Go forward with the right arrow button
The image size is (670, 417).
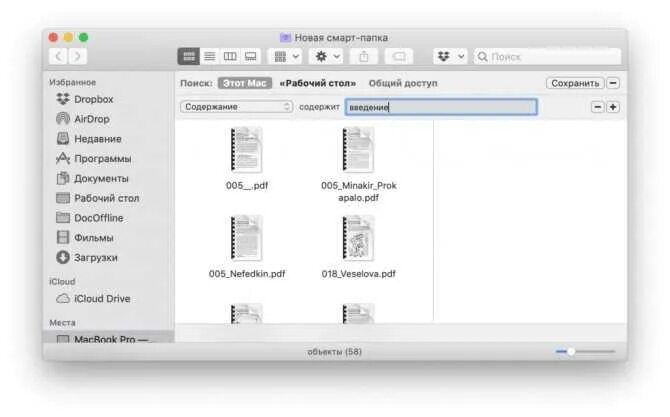[x=77, y=56]
